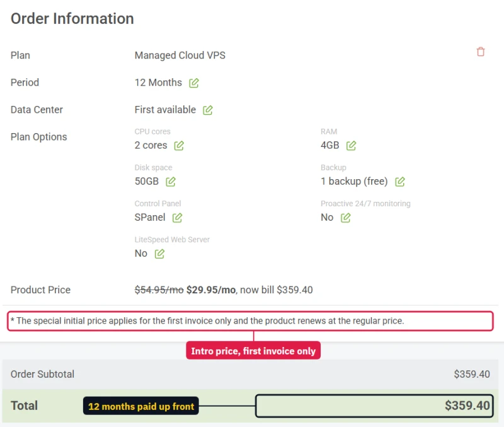Click the struck-through $54.95/mo price
The height and width of the screenshot is (427, 504).
coord(159,290)
